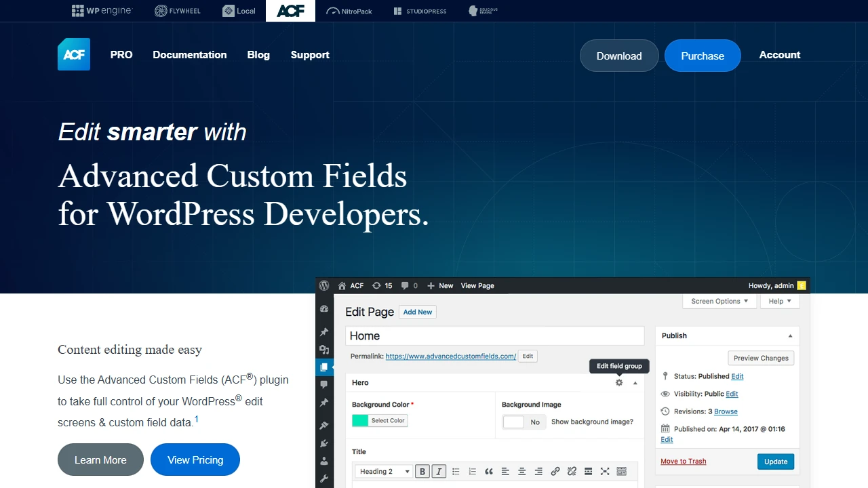The width and height of the screenshot is (868, 488).
Task: Click the Plugins icon in the sidebar
Action: 324,443
